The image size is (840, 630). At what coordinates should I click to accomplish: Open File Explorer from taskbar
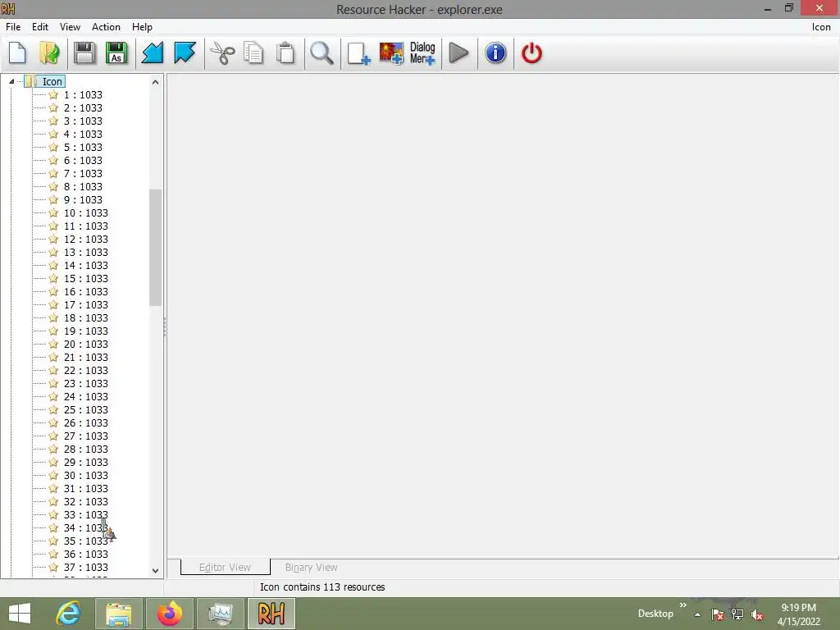(x=118, y=614)
